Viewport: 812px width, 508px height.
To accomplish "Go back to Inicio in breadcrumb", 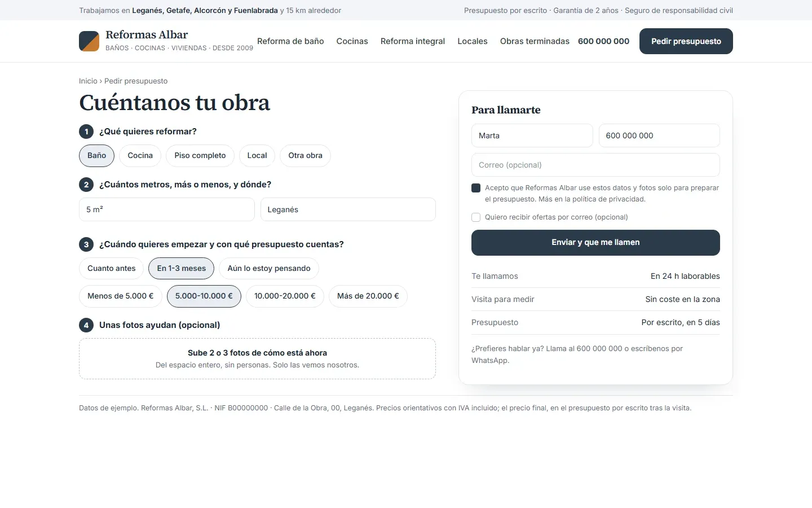I will tap(88, 81).
